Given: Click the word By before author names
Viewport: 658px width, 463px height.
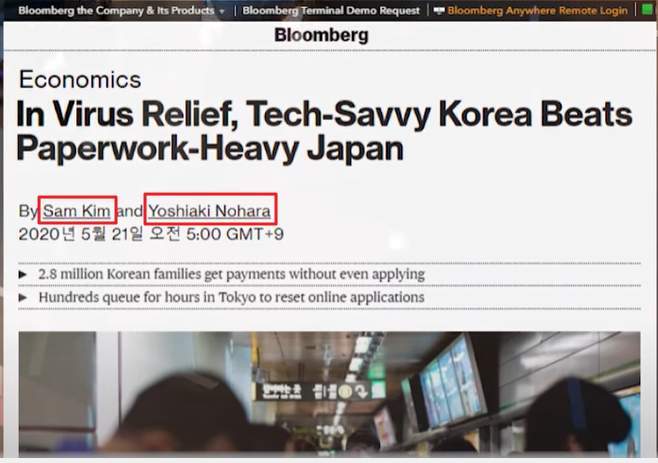Looking at the screenshot, I should coord(28,211).
